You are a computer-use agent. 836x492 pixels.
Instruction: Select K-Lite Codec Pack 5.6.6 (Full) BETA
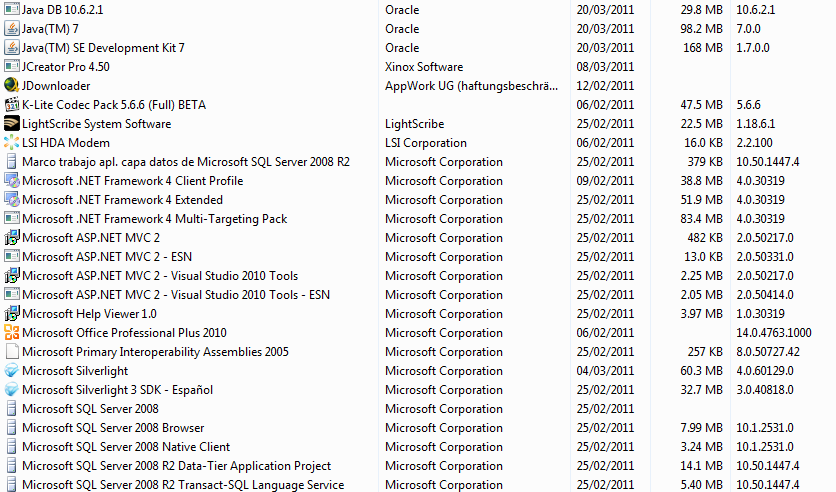click(114, 105)
